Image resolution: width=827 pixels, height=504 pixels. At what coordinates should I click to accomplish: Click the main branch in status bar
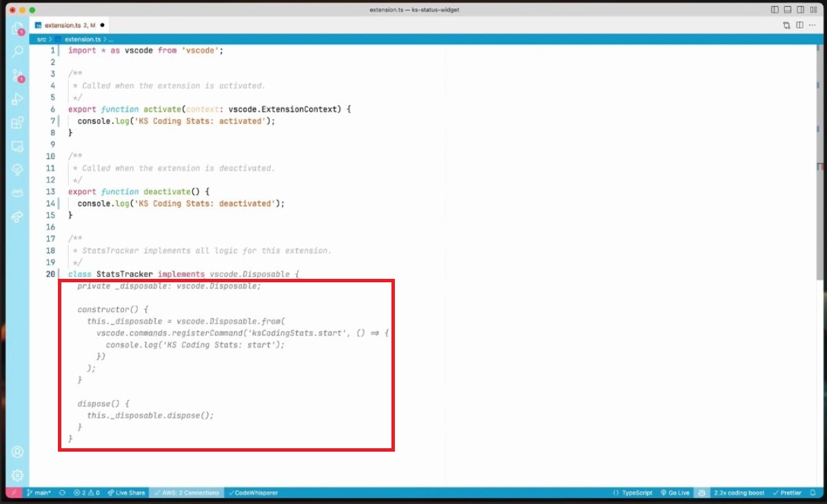[39, 493]
